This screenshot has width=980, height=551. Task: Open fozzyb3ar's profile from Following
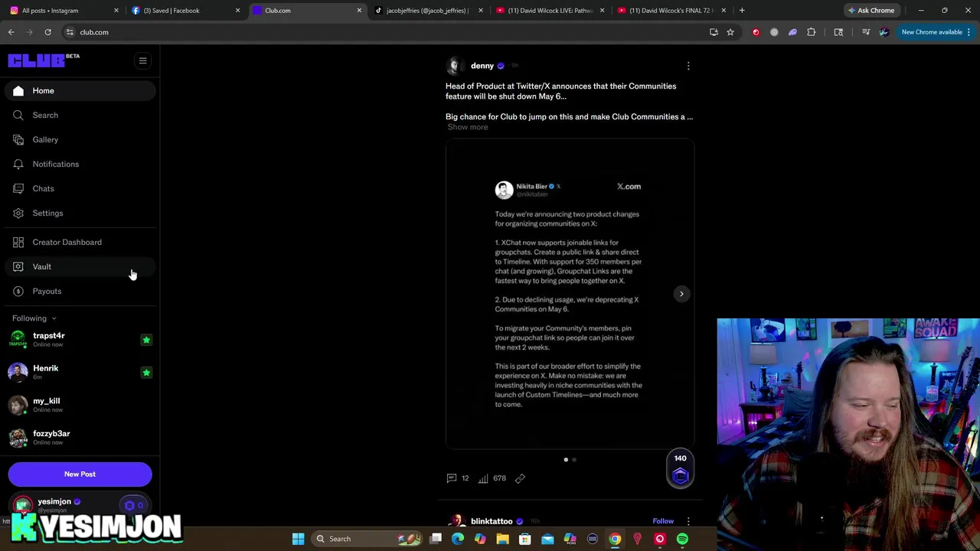51,437
